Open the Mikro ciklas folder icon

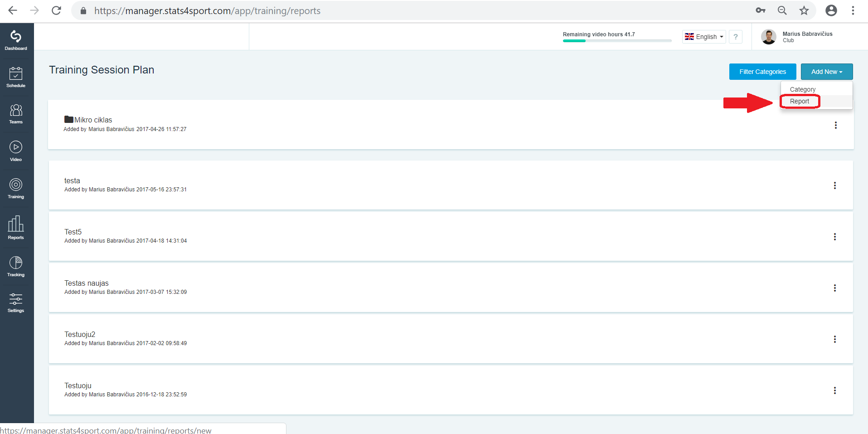coord(69,119)
